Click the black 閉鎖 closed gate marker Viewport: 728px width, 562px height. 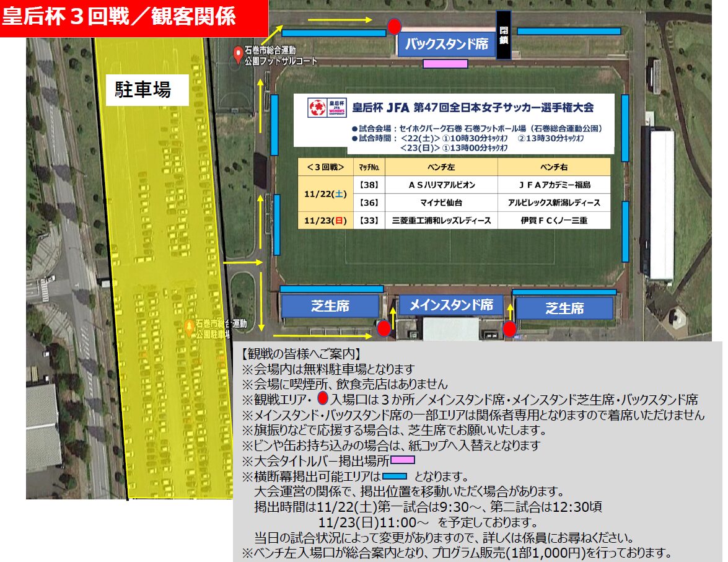[504, 35]
